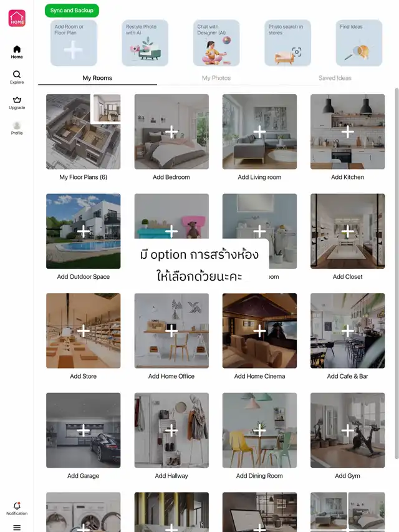399x532 pixels.
Task: Open the Notification bell
Action: click(x=17, y=508)
